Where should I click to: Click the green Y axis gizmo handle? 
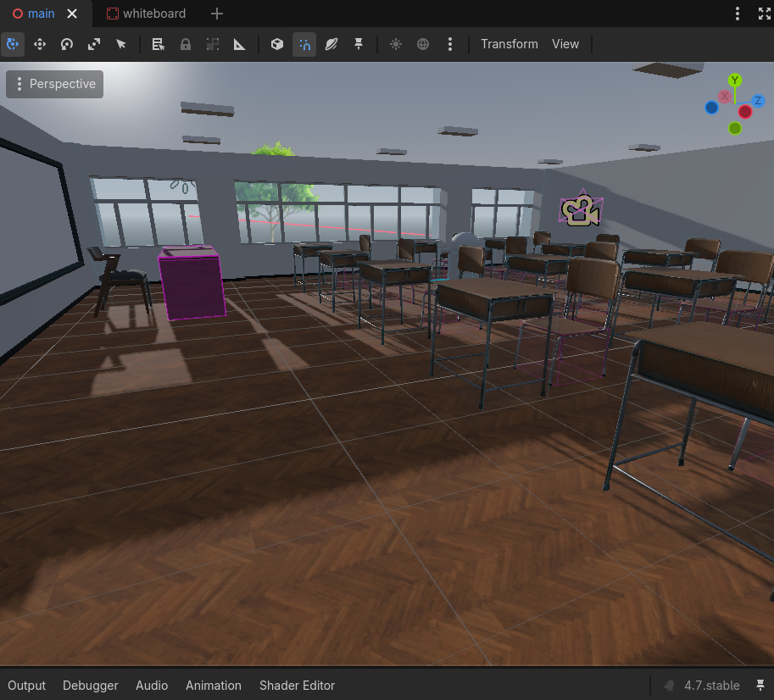(x=734, y=80)
